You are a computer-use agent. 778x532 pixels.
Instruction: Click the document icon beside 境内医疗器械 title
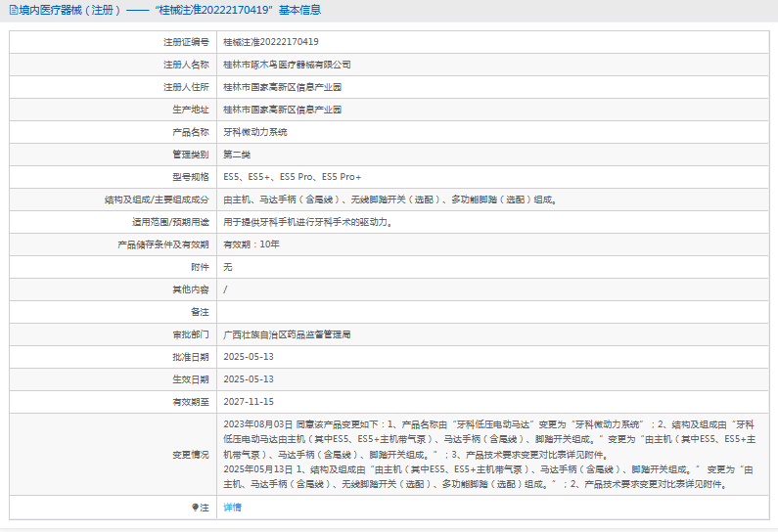(14, 10)
